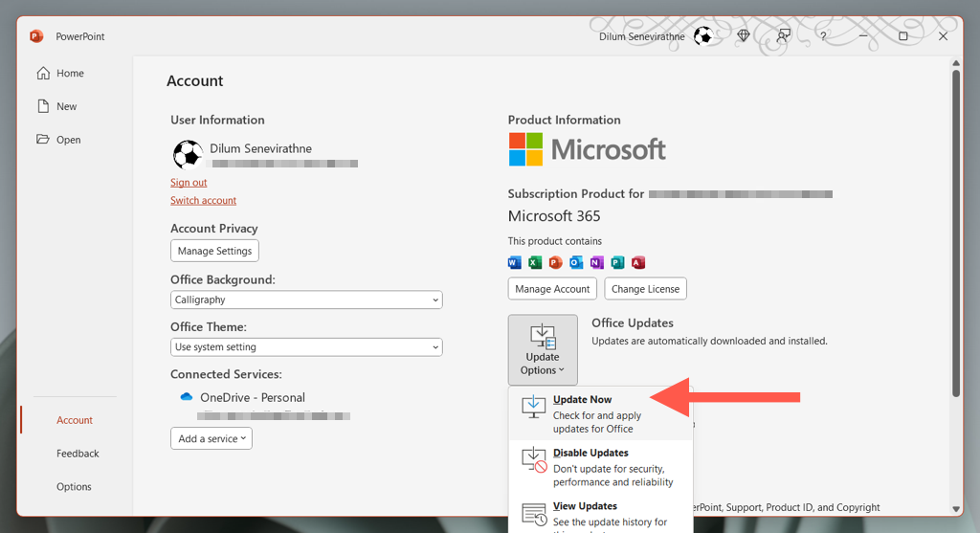Screen dimensions: 980x533
Task: Click the OneNote app icon
Action: click(597, 262)
